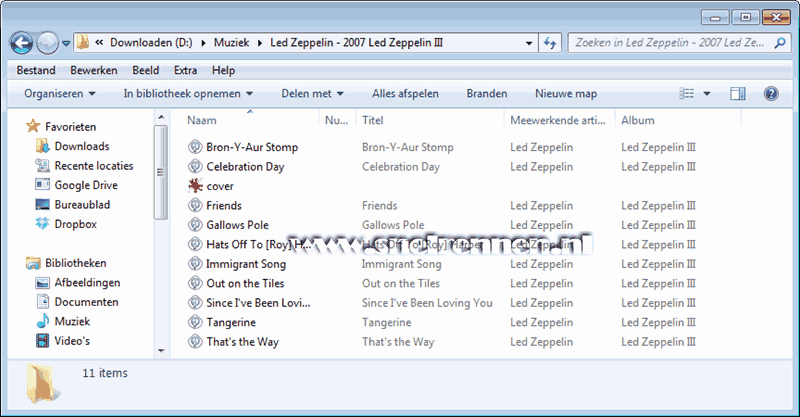Click the '11 items' status text
The width and height of the screenshot is (800, 417).
[x=105, y=373]
